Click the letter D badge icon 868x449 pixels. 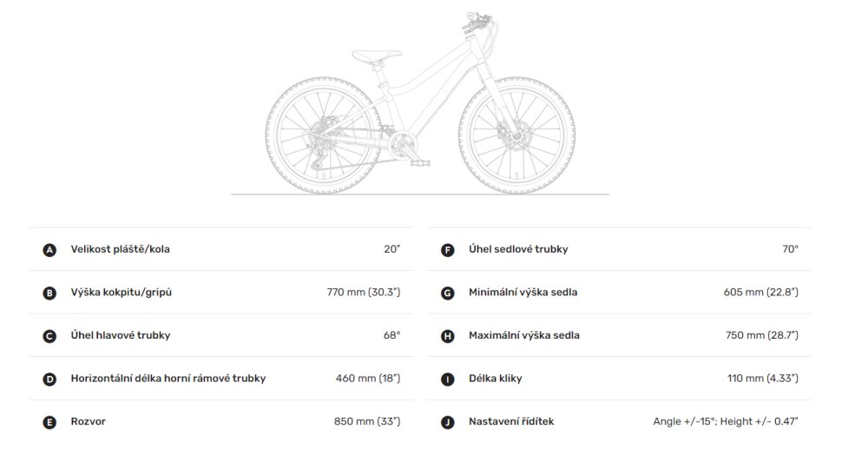pyautogui.click(x=49, y=379)
